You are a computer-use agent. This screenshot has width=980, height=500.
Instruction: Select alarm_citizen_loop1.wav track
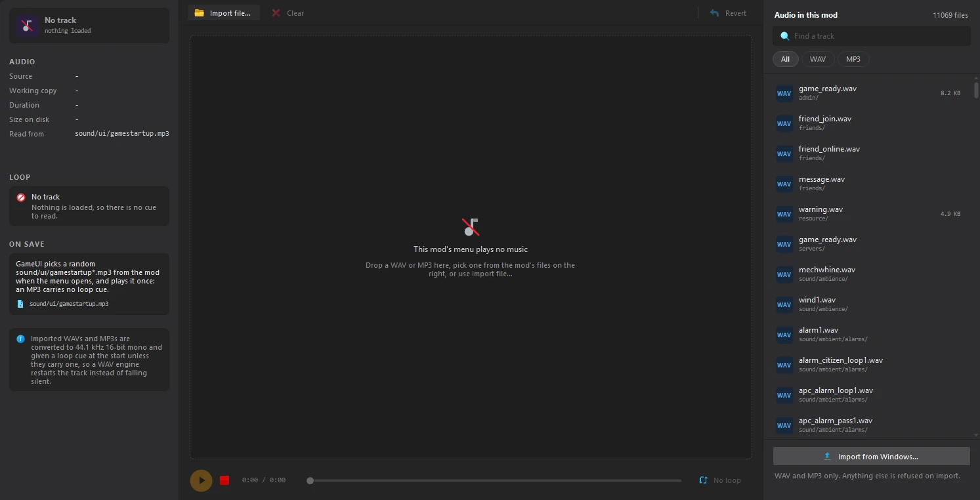(x=870, y=365)
